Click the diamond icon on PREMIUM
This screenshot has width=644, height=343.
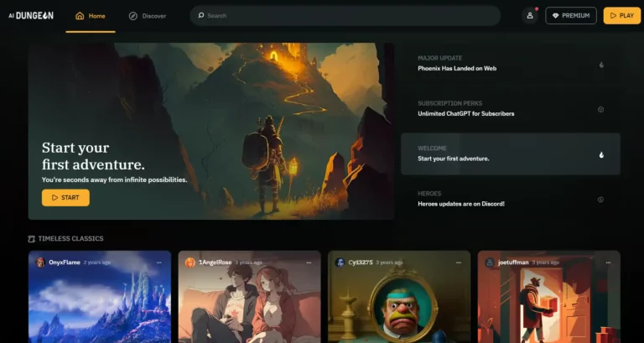pyautogui.click(x=556, y=16)
